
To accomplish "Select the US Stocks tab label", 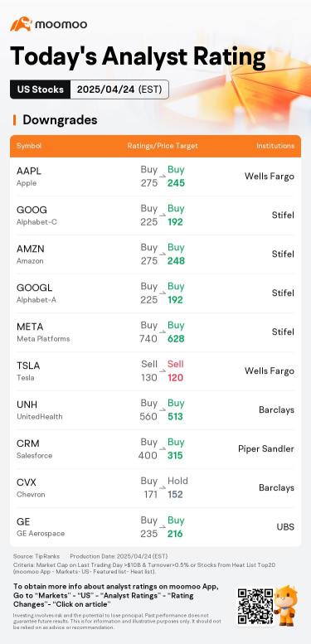I will [x=41, y=90].
